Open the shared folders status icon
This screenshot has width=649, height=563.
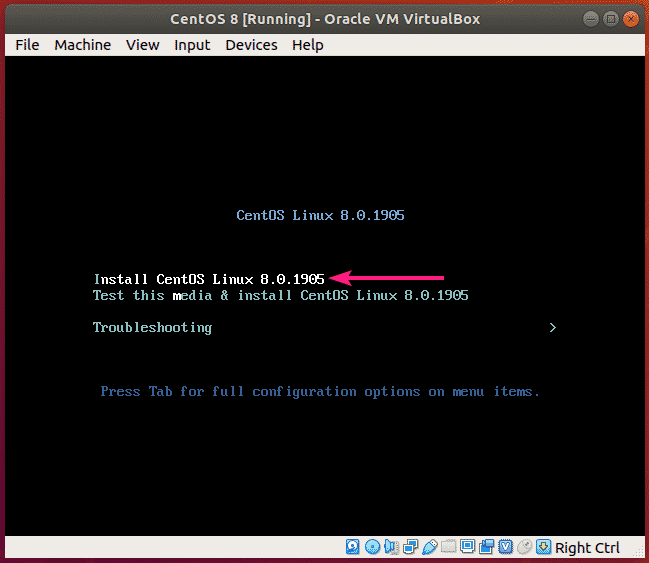pyautogui.click(x=448, y=547)
